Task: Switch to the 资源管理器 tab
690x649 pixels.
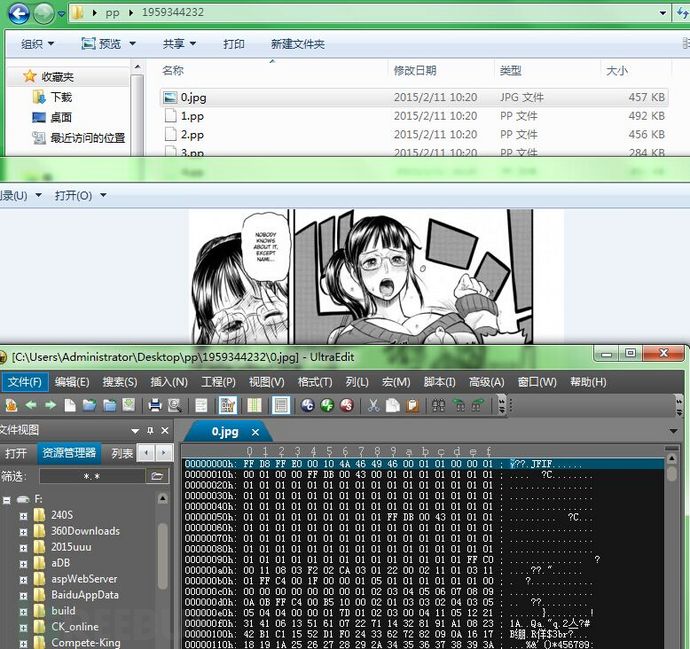Action: point(69,453)
